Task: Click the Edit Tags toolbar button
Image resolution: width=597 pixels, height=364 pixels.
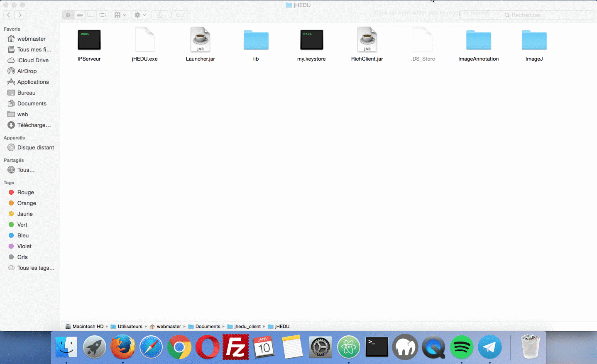Action: click(x=180, y=15)
